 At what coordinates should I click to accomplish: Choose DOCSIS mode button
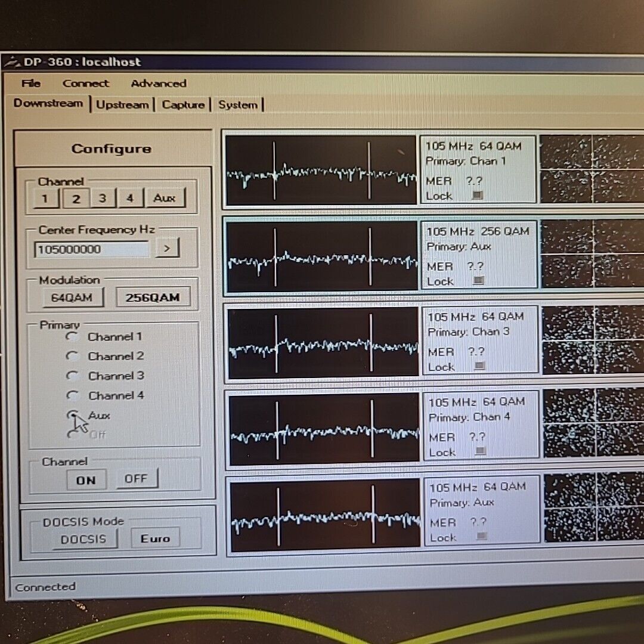84,538
